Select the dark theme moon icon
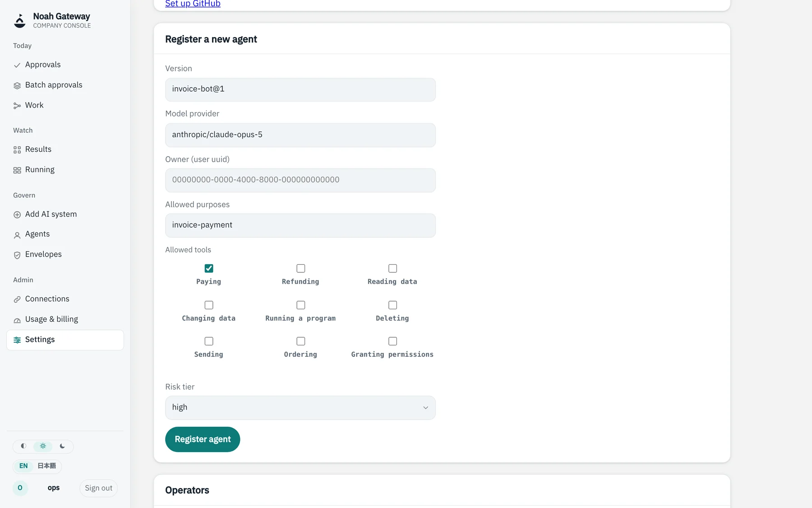 (x=62, y=446)
